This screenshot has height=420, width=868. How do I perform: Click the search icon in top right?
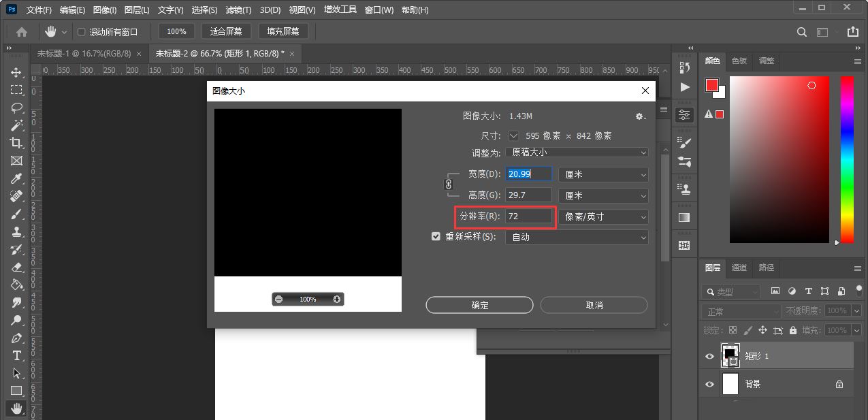802,31
